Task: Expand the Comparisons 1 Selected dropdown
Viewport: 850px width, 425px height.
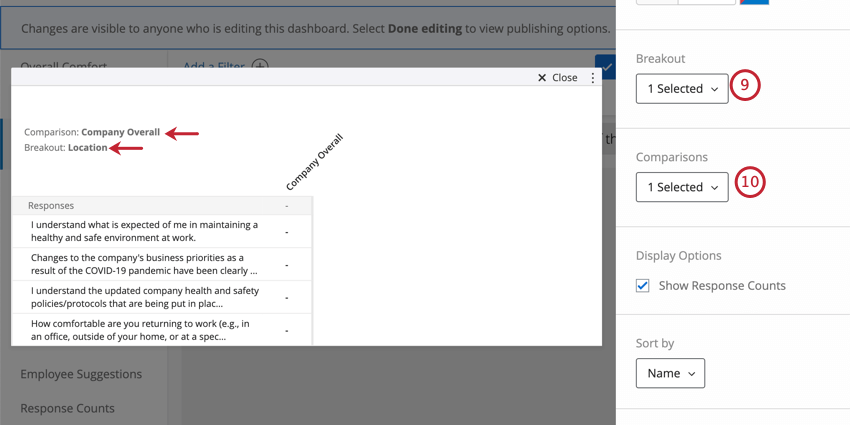Action: click(682, 187)
